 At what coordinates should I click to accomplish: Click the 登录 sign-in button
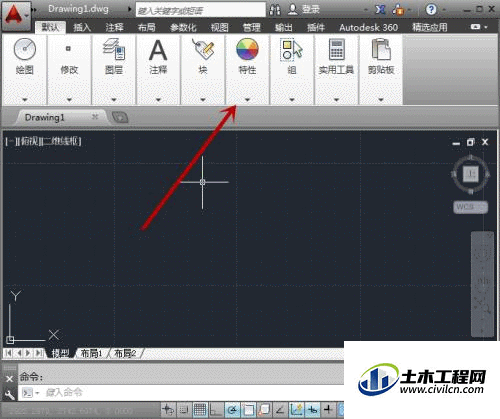tap(304, 9)
